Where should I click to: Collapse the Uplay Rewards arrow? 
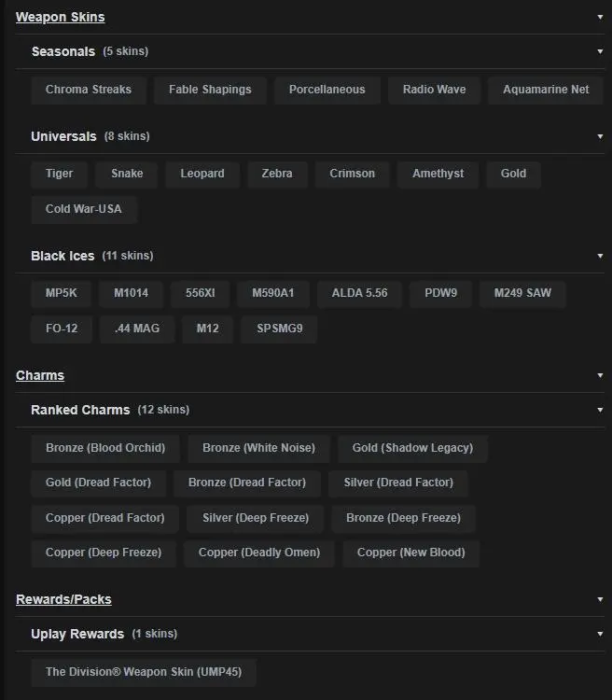click(x=600, y=634)
